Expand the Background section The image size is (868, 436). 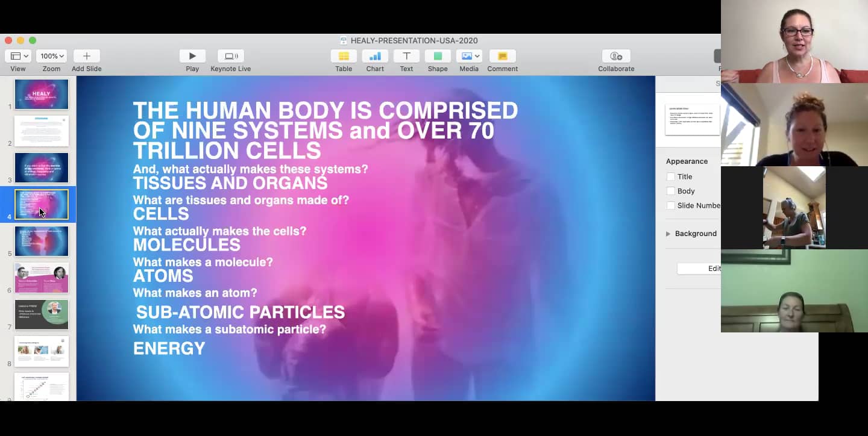click(668, 234)
